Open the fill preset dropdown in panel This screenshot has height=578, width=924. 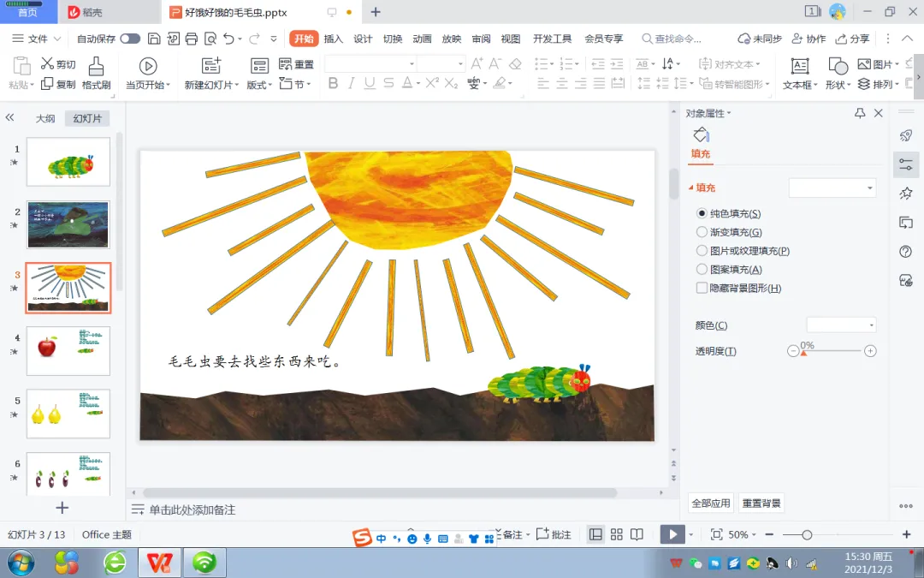[832, 188]
